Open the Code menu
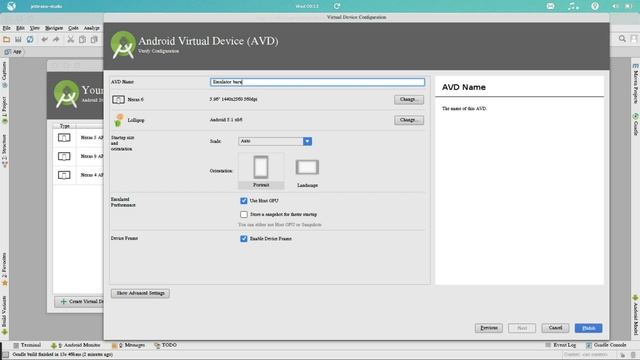This screenshot has width=640, height=360. [x=73, y=28]
